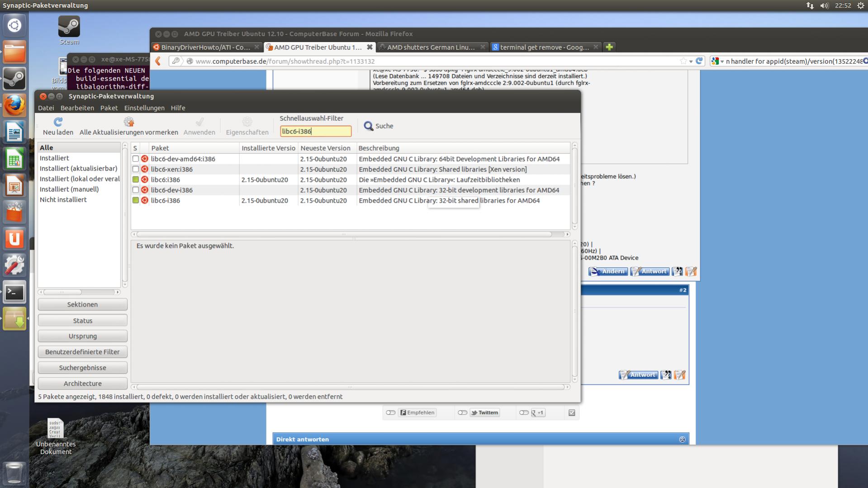Toggle the Twittern share switch
This screenshot has width=868, height=488.
pyautogui.click(x=462, y=412)
